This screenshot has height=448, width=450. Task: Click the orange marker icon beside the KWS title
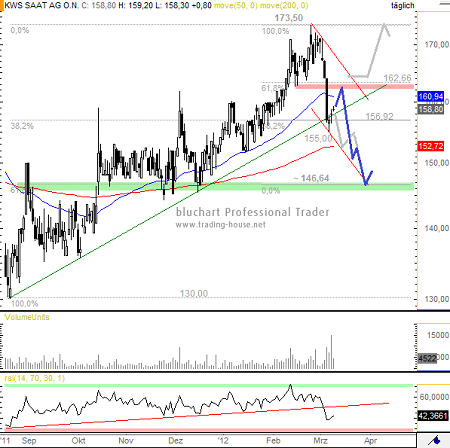(x=1, y=5)
